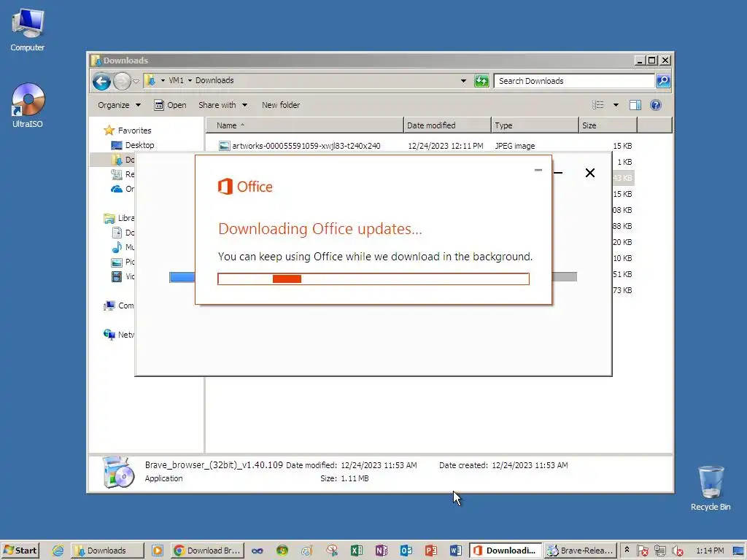Screen dimensions: 747x560
Task: Open the views dropdown arrow
Action: pos(616,105)
